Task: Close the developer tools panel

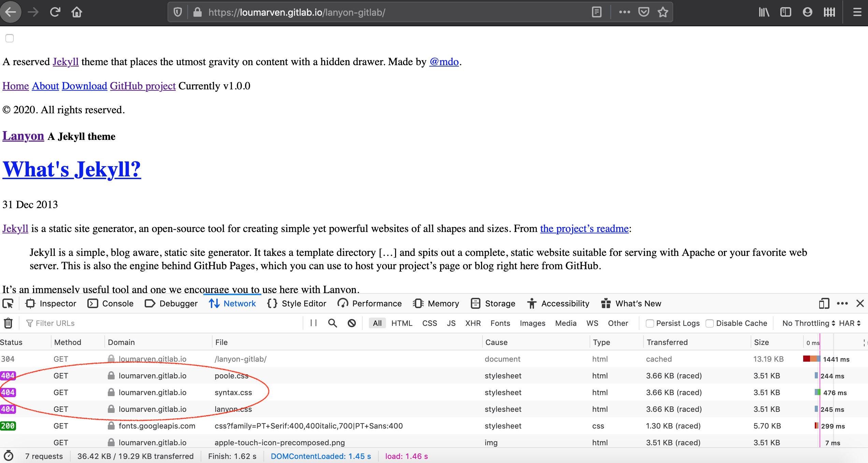Action: click(860, 303)
